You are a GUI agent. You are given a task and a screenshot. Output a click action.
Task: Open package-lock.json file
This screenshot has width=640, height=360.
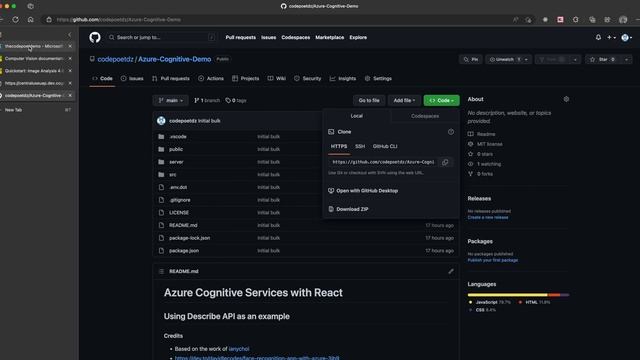[190, 238]
